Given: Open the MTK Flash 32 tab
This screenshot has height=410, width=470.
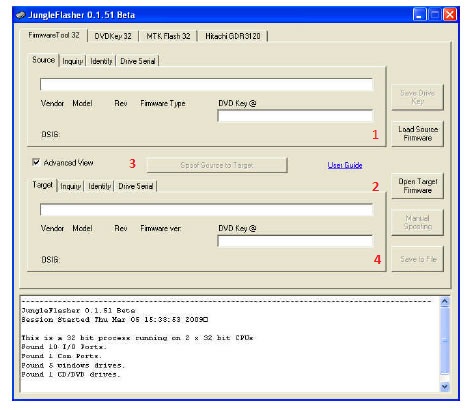Looking at the screenshot, I should pyautogui.click(x=168, y=36).
